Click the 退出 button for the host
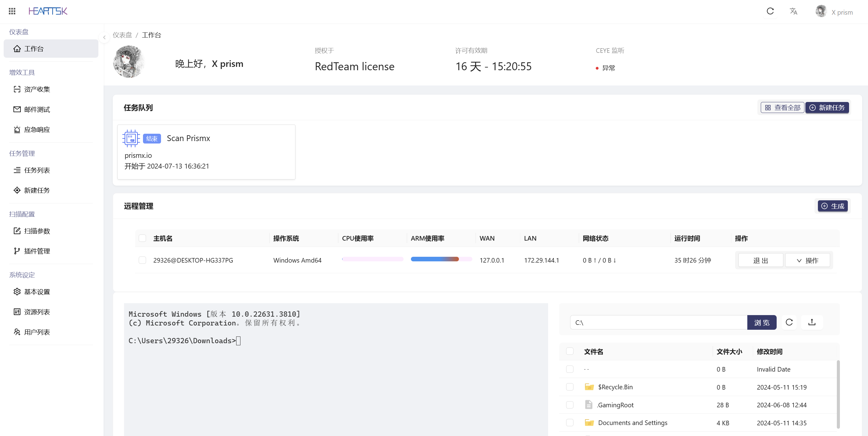This screenshot has height=436, width=868. click(760, 260)
